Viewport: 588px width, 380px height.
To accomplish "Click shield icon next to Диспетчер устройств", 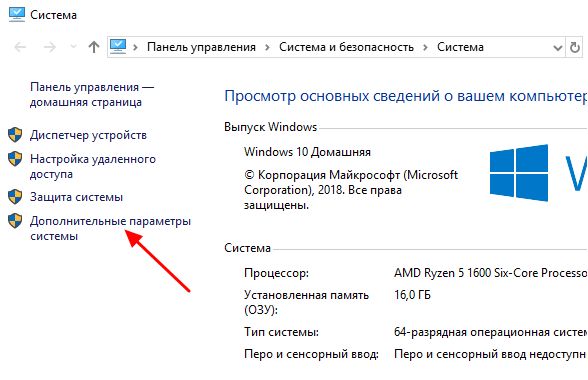I will click(15, 135).
